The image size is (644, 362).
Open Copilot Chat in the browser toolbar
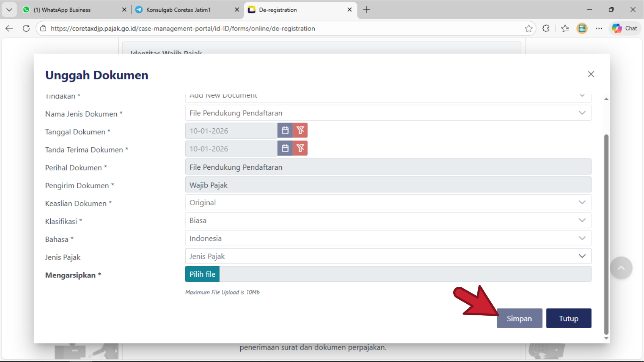coord(624,29)
